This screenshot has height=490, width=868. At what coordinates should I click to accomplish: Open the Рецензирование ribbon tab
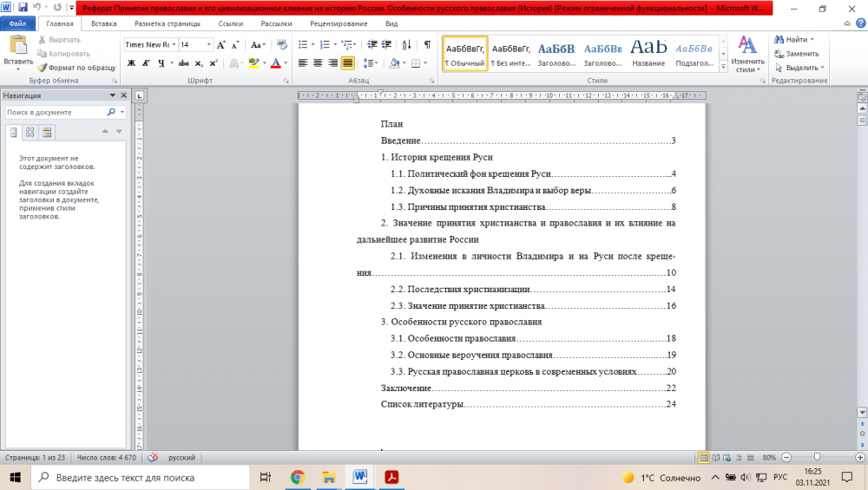(335, 23)
